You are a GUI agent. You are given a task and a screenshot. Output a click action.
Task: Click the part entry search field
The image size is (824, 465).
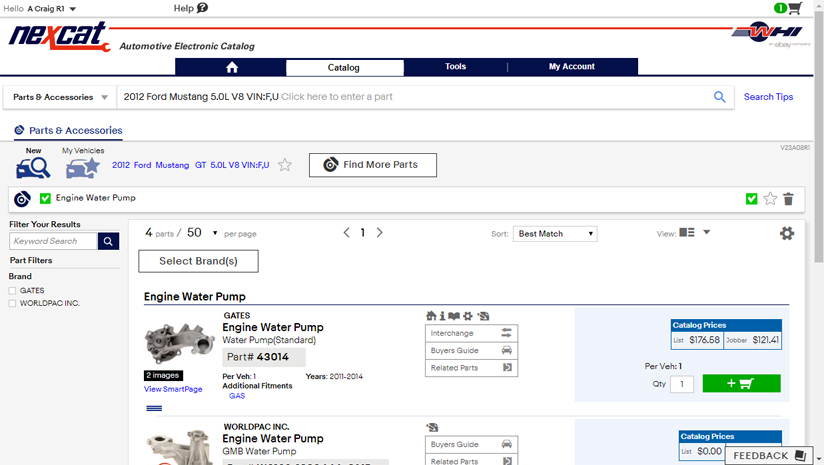[415, 97]
